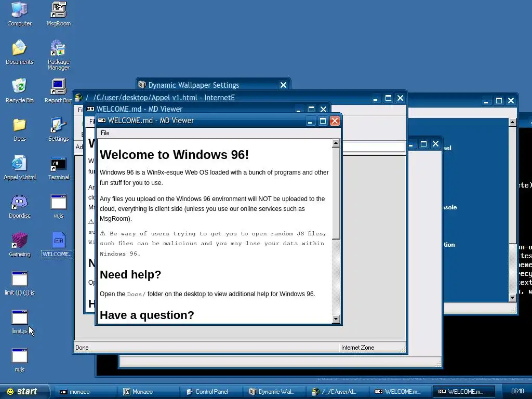Close the InternetE browser window
532x399 pixels.
click(x=401, y=98)
